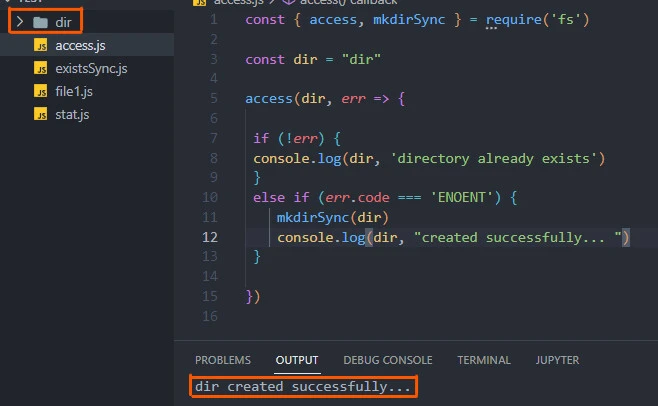Switch to the PROBLEMS panel tab
This screenshot has height=406, width=658.
tap(222, 360)
